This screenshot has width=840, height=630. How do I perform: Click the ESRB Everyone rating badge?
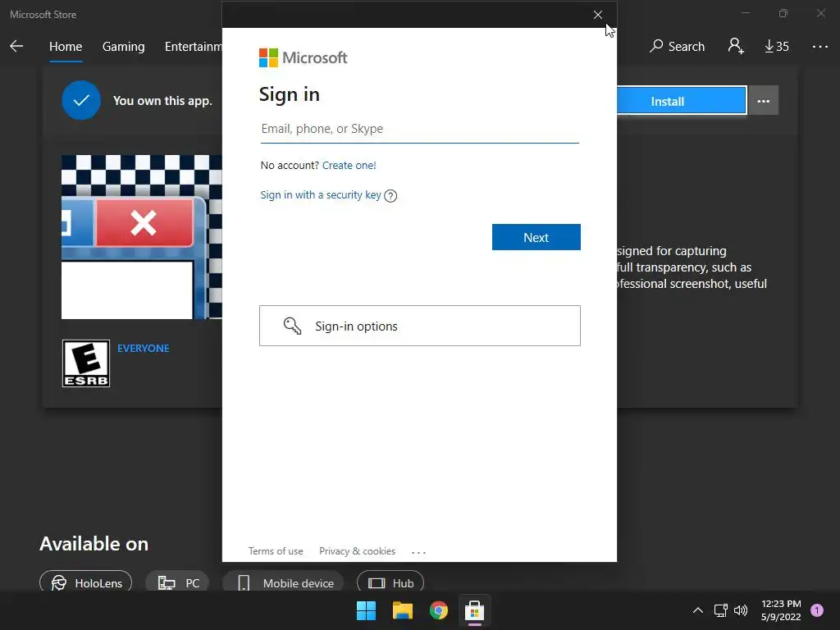click(x=85, y=363)
